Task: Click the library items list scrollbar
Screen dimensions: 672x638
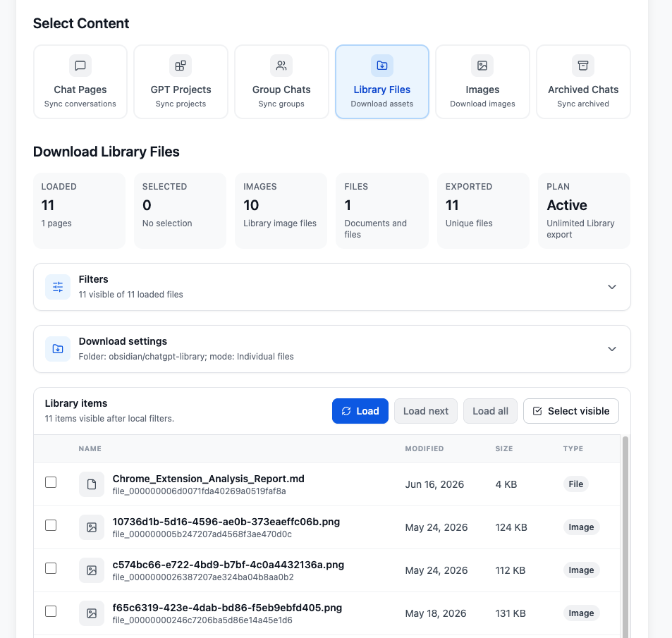Action: 625,536
